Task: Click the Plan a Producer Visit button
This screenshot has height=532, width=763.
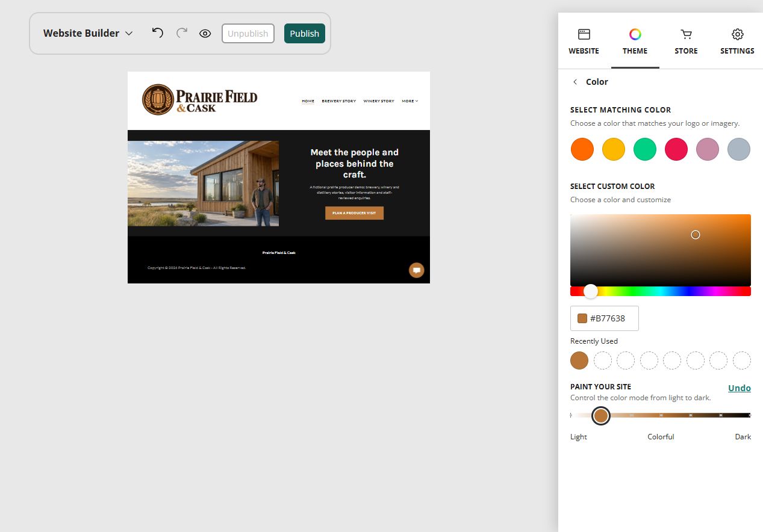Action: click(354, 213)
